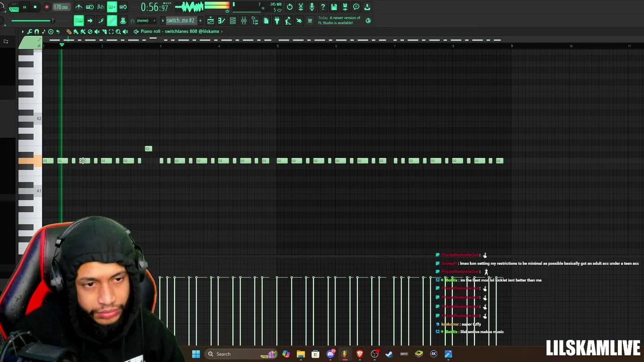Select the Draw pencil tool
This screenshot has height=362, width=644.
[x=69, y=32]
